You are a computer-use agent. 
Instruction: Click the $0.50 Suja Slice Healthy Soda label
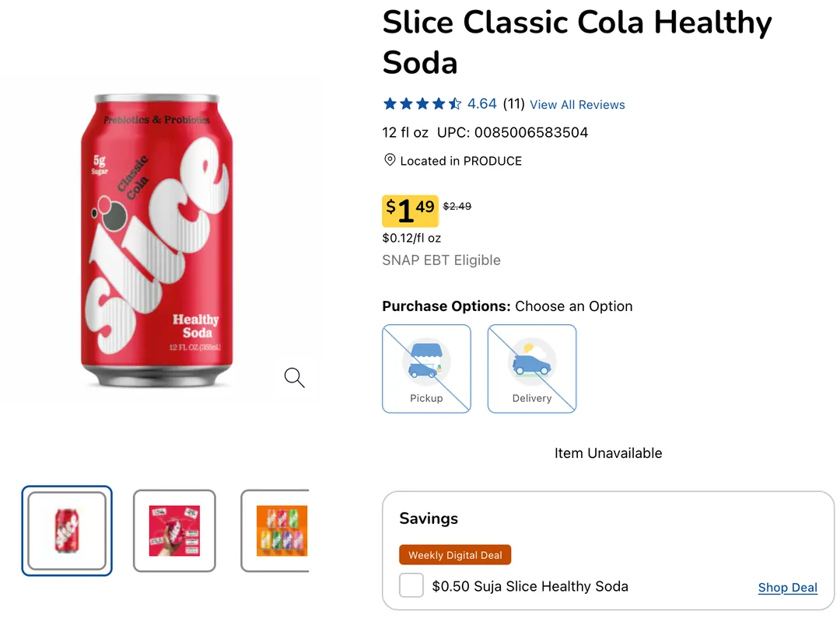click(530, 586)
